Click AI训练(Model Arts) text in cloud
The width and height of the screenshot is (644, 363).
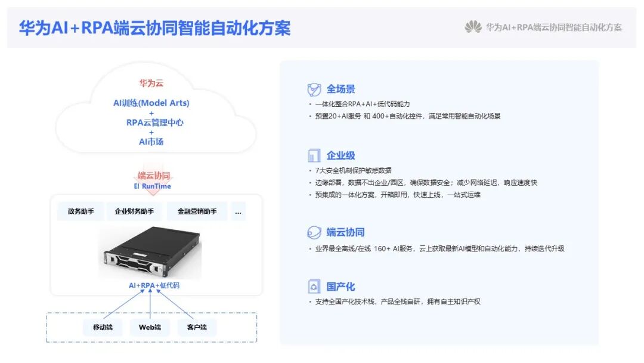[x=151, y=103]
